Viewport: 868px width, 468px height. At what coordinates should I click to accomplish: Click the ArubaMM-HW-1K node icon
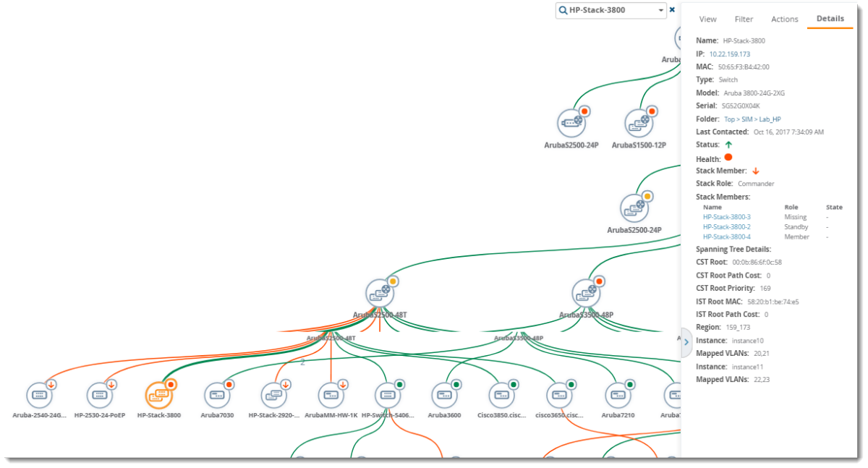331,394
